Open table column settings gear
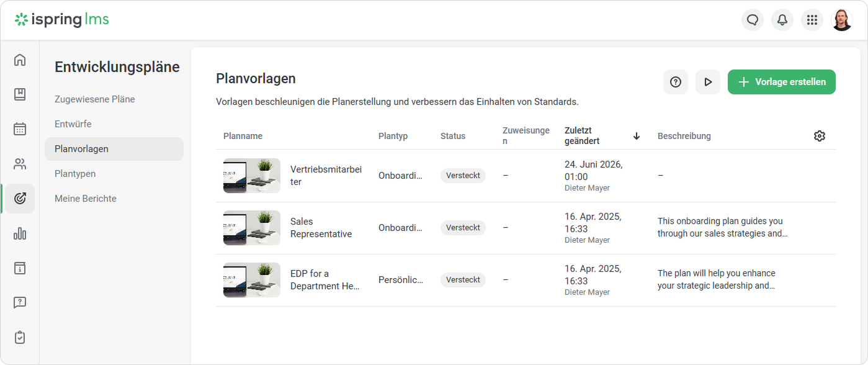The height and width of the screenshot is (365, 868). point(820,136)
